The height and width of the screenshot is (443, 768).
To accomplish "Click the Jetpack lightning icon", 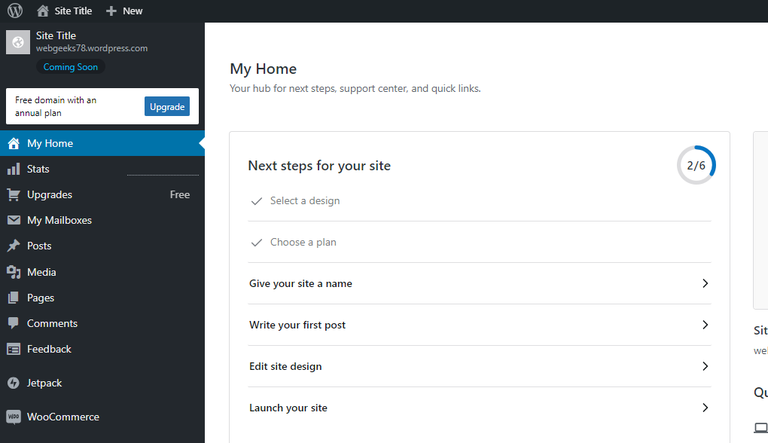I will click(x=14, y=383).
